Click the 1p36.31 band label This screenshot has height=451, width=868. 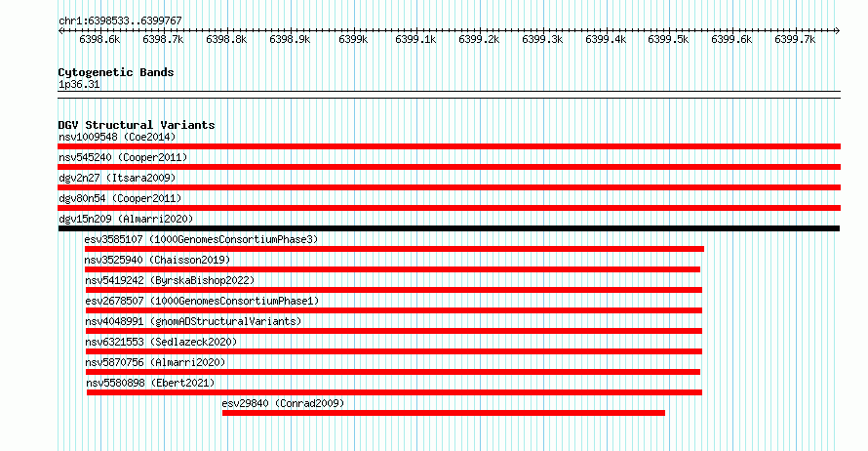coord(79,84)
